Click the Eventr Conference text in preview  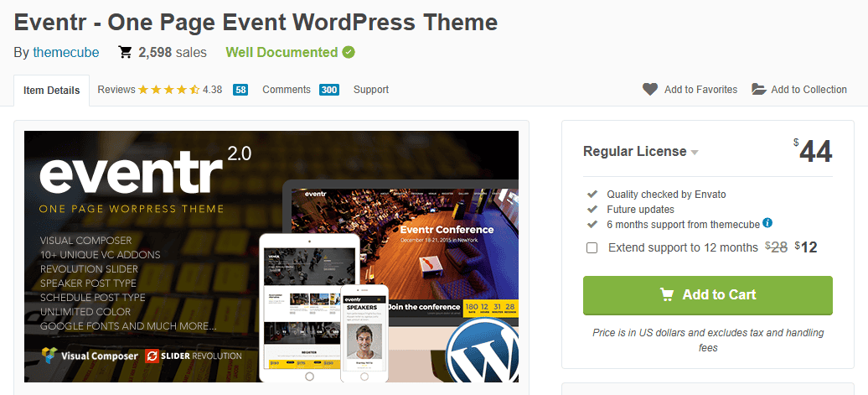point(447,229)
